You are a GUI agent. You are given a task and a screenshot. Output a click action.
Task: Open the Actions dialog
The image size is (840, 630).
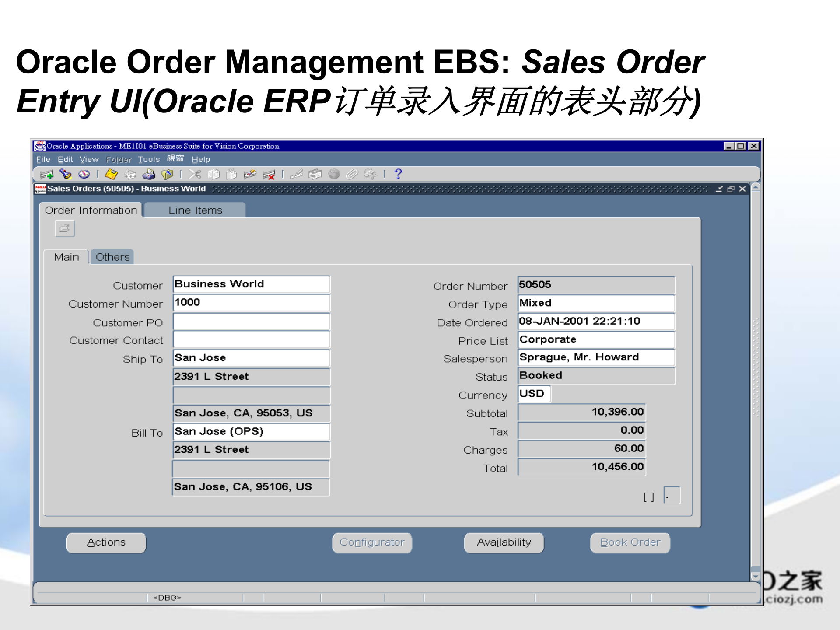click(x=105, y=542)
